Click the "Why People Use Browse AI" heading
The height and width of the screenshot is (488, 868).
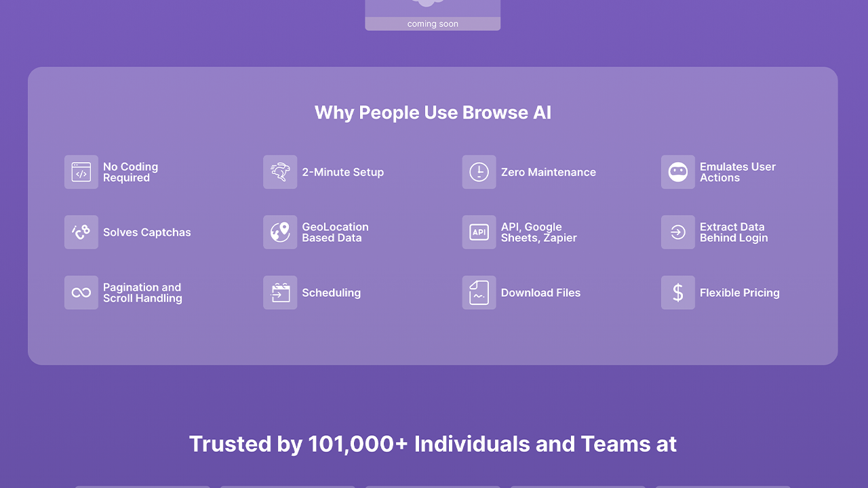coord(433,113)
